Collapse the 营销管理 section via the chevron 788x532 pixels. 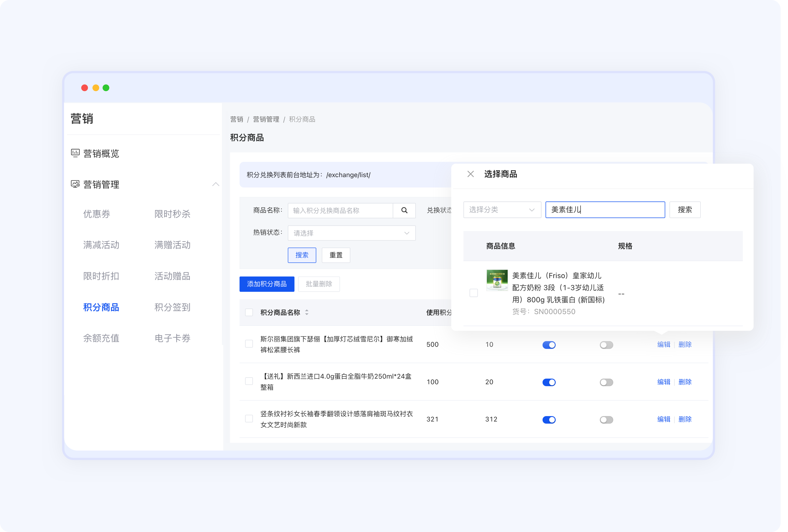pyautogui.click(x=216, y=184)
